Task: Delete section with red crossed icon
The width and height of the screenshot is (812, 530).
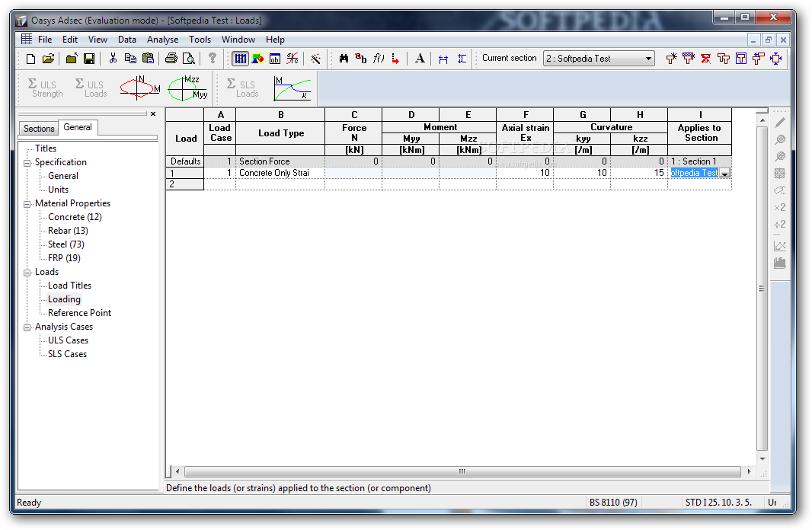Action: tap(706, 59)
